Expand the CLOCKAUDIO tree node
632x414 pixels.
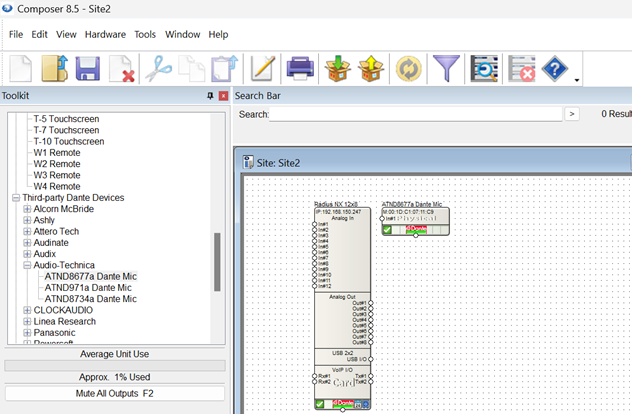27,310
